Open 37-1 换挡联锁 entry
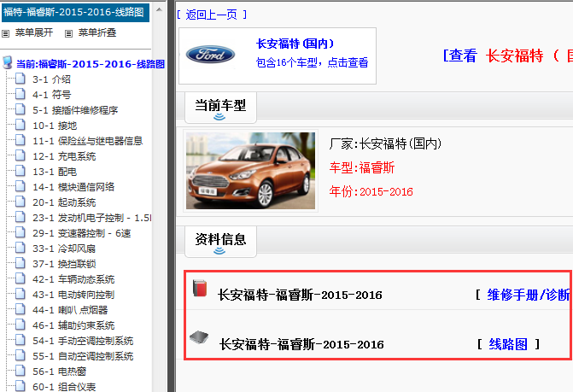Screen dimensions: 573x392 coord(64,263)
